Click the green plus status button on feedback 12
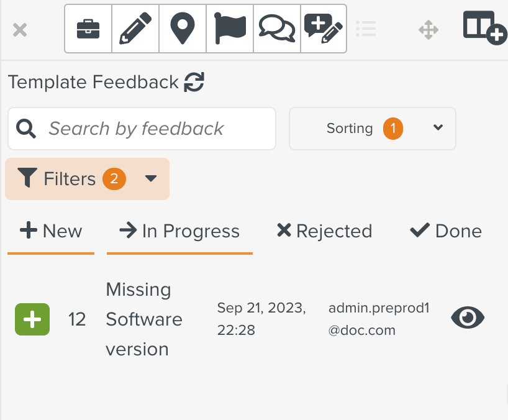Viewport: 508px width, 420px height. click(32, 319)
